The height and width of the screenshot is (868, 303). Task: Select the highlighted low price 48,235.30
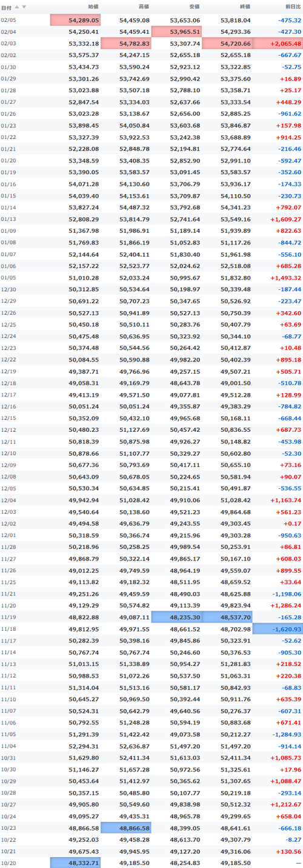[176, 617]
